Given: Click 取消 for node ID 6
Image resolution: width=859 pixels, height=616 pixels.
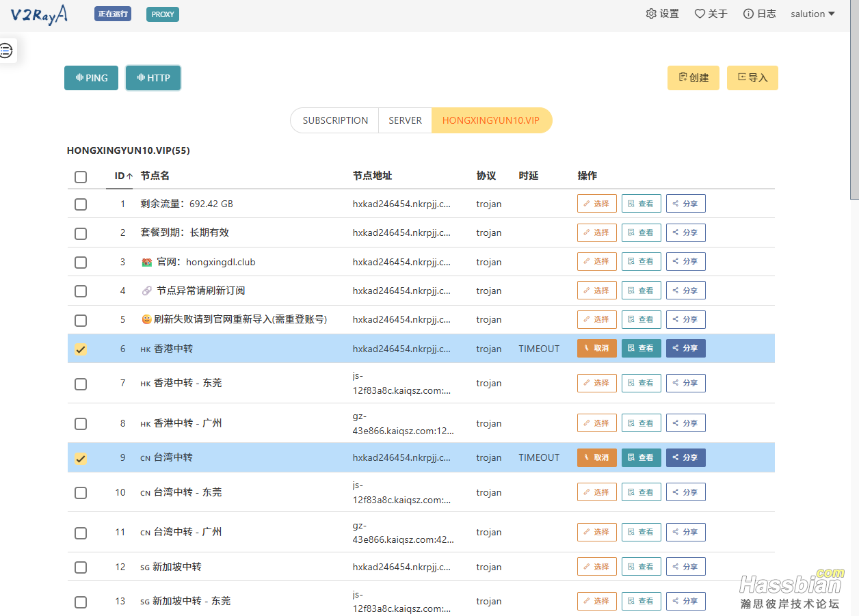Looking at the screenshot, I should [597, 348].
